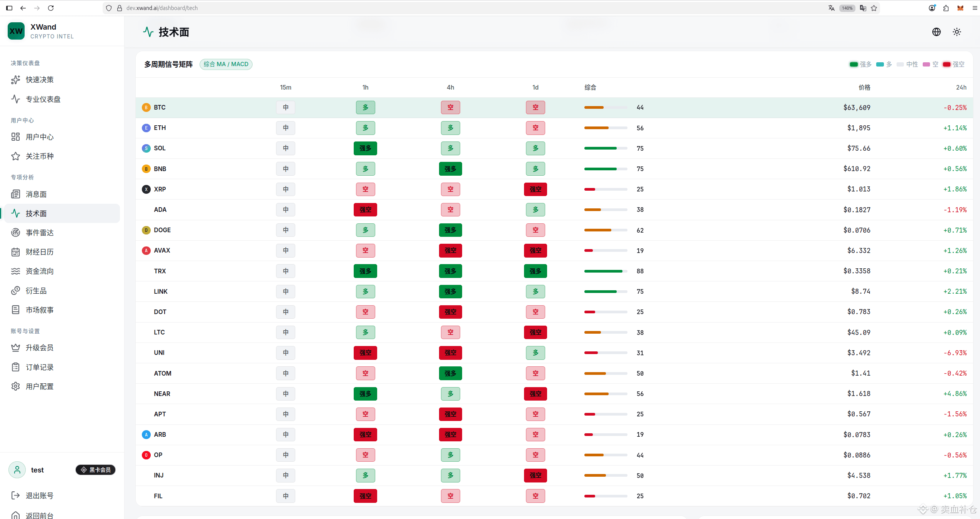Click the 空 legend pink swatch
This screenshot has height=519, width=980.
[926, 64]
